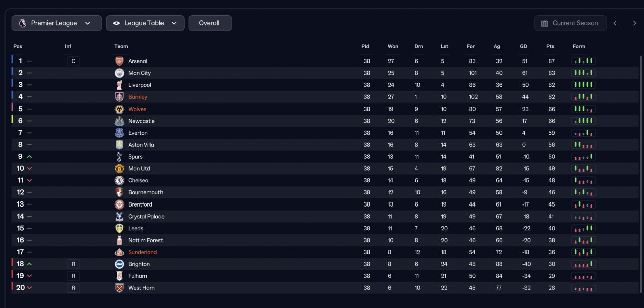
Task: Click the Burnley club badge
Action: [x=119, y=97]
